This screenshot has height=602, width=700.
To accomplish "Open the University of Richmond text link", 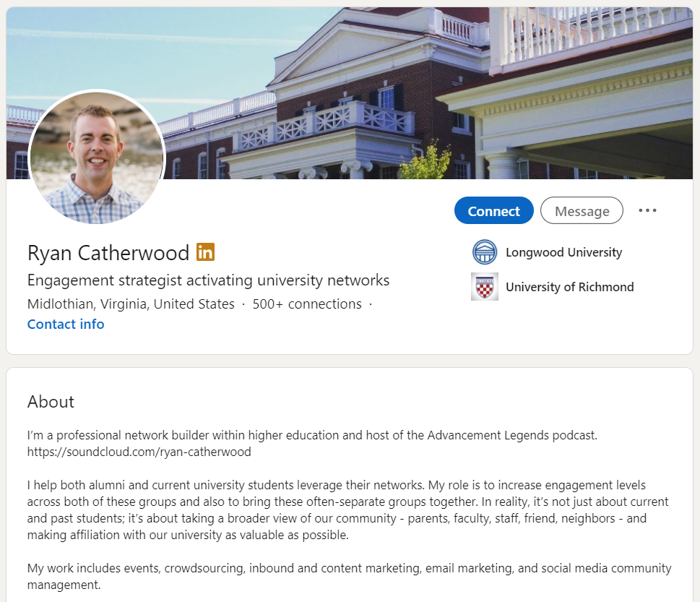I will click(569, 287).
